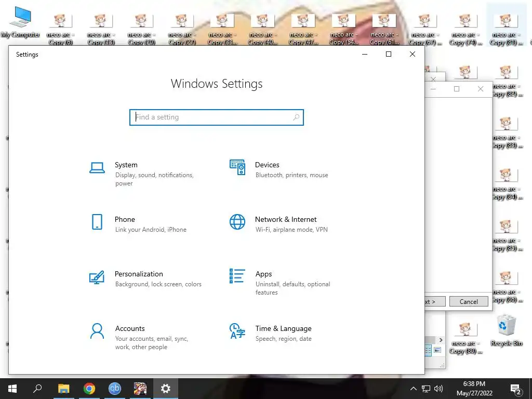
Task: Open the notification center icon
Action: click(x=516, y=389)
